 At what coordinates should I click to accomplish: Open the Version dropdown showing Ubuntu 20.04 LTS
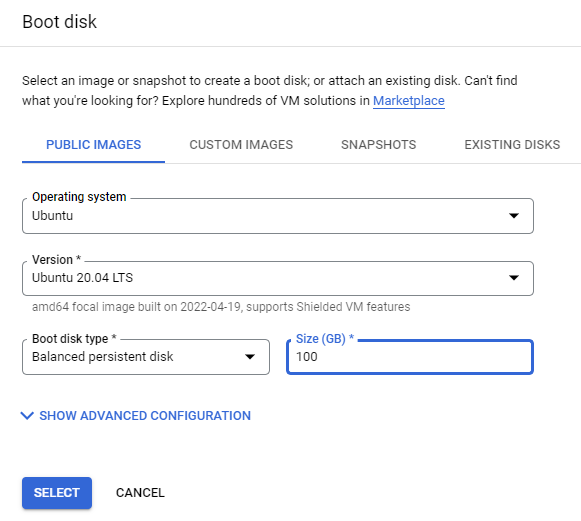click(278, 278)
